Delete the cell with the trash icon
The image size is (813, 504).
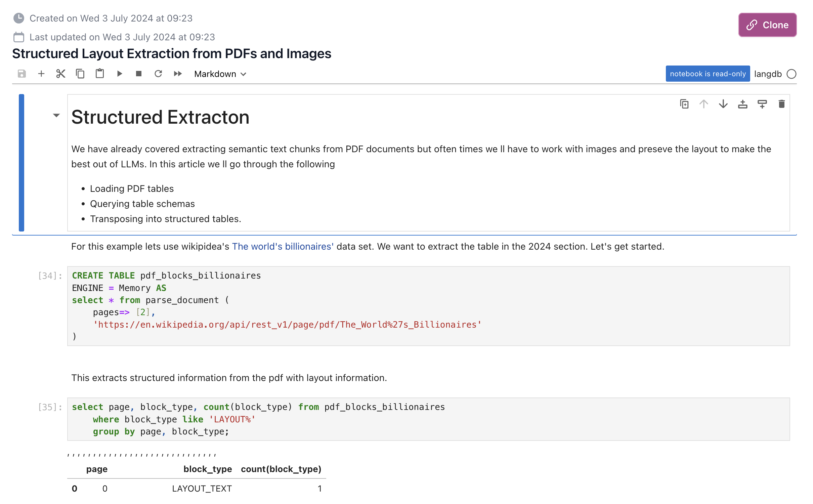click(782, 104)
